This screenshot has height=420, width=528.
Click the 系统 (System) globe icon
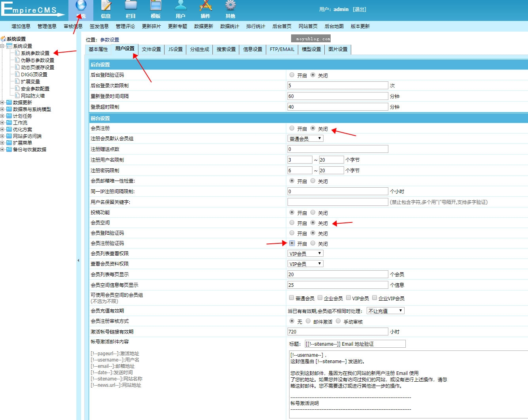pos(81,7)
